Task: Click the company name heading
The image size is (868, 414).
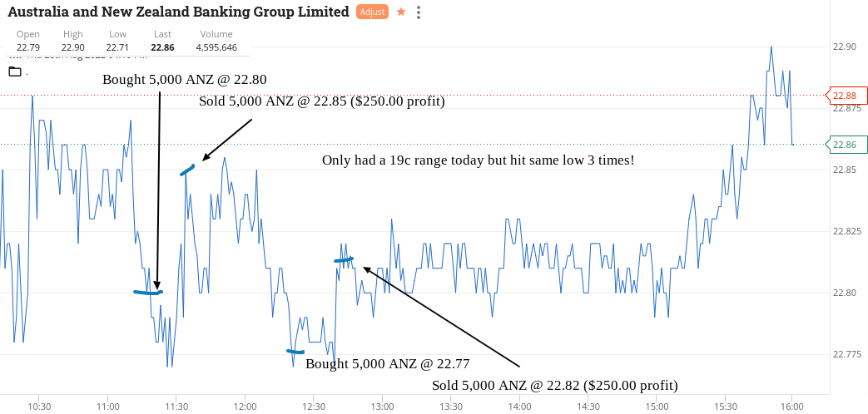Action: coord(178,12)
